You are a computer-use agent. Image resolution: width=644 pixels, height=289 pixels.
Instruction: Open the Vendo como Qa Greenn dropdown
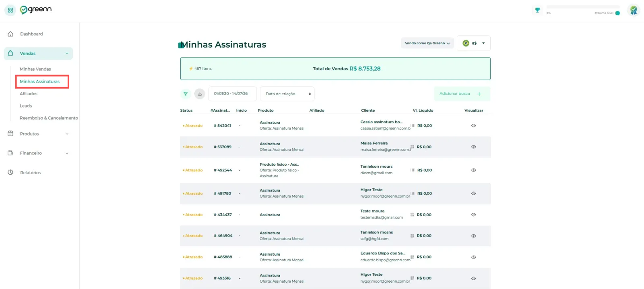tap(427, 43)
